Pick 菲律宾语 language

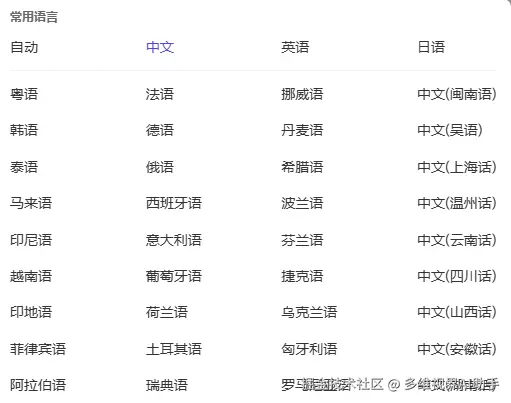click(x=38, y=349)
